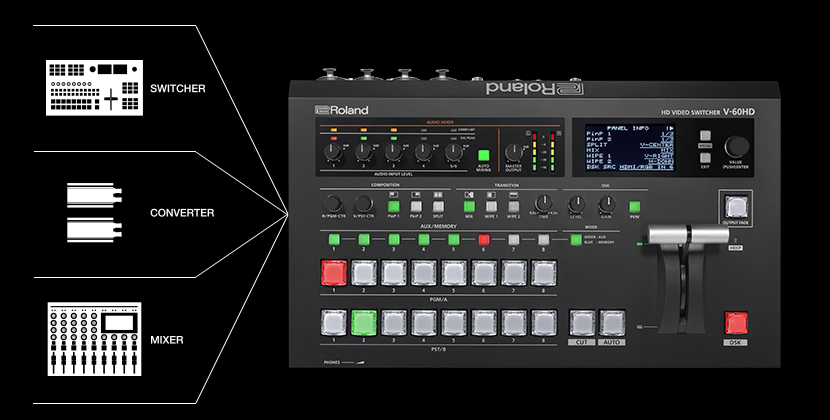Select AUX/MEMORY button 7
830x420 pixels.
pos(513,239)
